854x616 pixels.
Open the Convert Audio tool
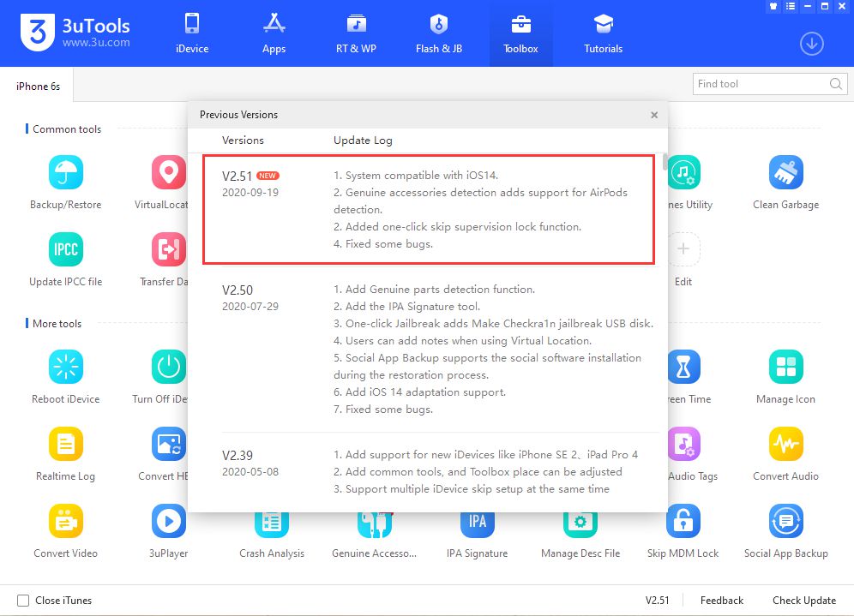pyautogui.click(x=786, y=444)
